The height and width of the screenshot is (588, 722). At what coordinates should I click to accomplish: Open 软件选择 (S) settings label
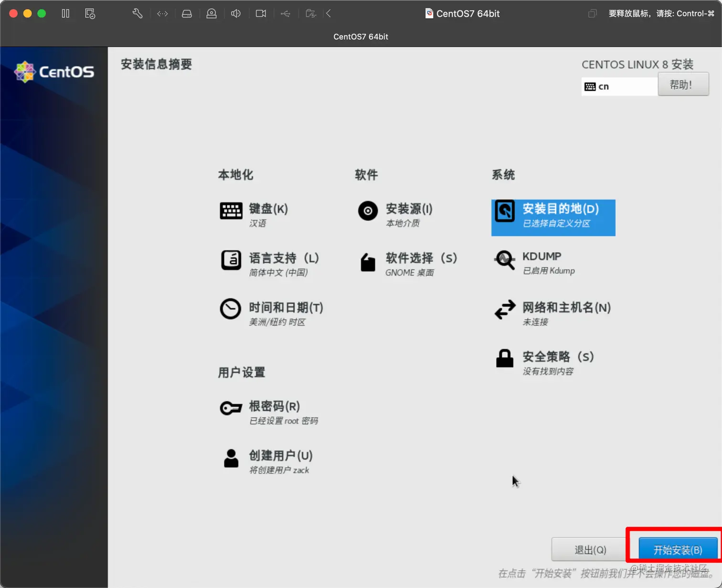coord(421,258)
